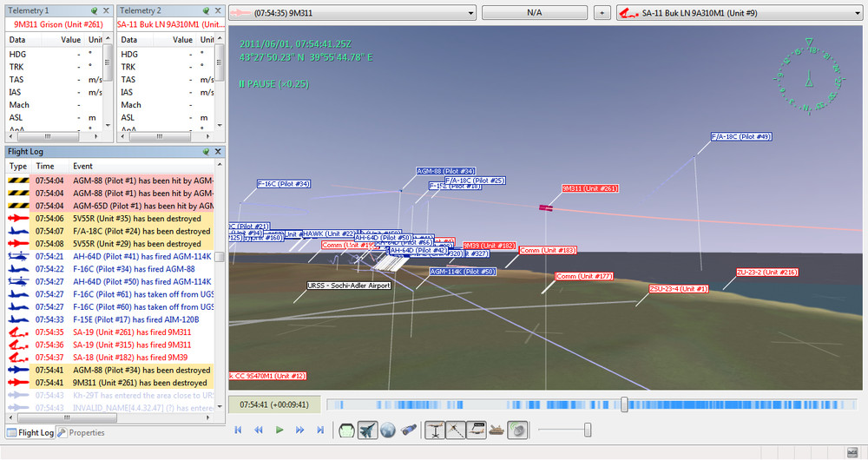Click the status bar icon at bottom right

click(x=852, y=452)
